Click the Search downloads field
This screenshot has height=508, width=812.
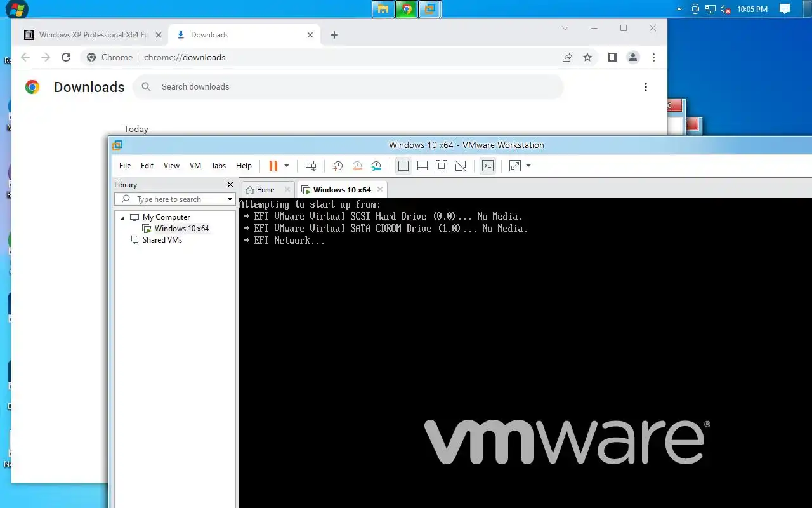coord(348,87)
